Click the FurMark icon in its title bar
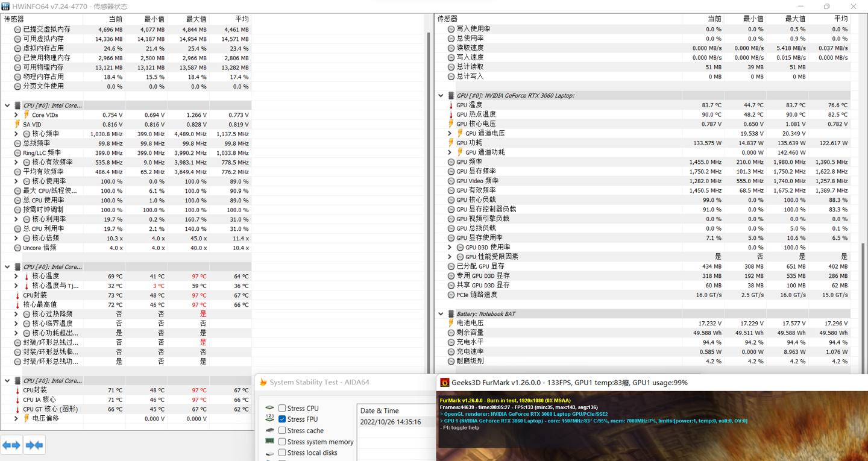 click(x=445, y=382)
